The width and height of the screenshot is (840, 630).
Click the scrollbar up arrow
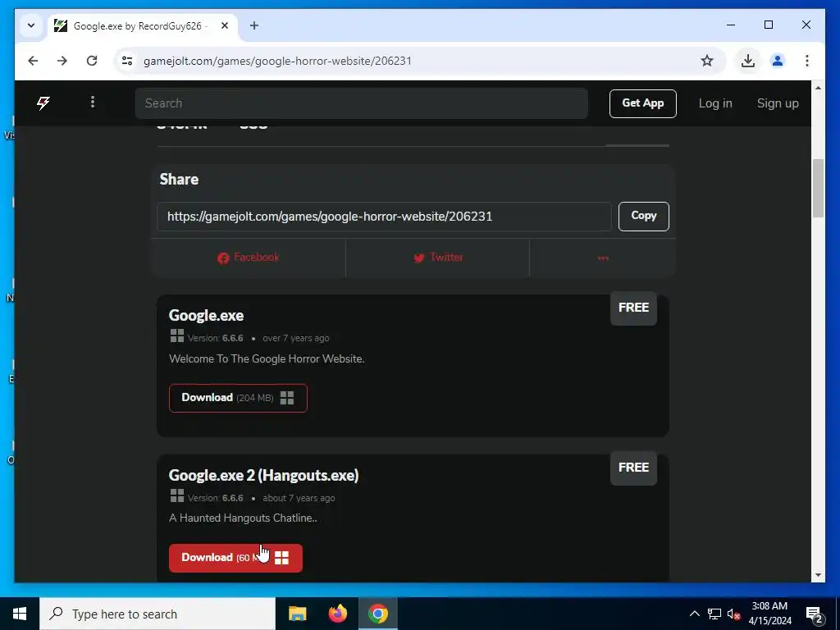coord(818,87)
